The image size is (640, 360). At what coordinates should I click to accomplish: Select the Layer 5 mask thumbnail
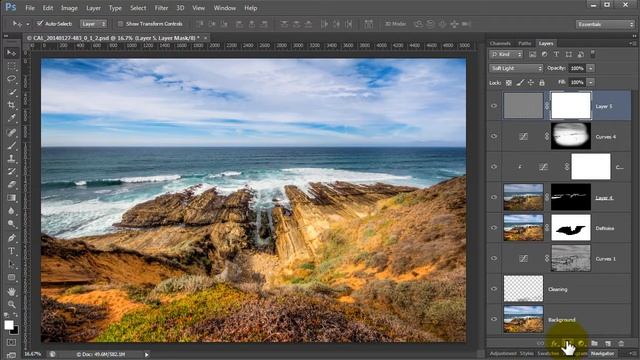571,106
